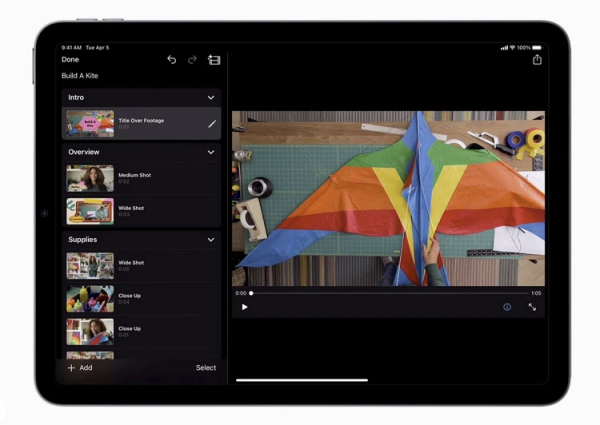Click the plus icon next to Add
The width and height of the screenshot is (600, 425).
(x=71, y=368)
